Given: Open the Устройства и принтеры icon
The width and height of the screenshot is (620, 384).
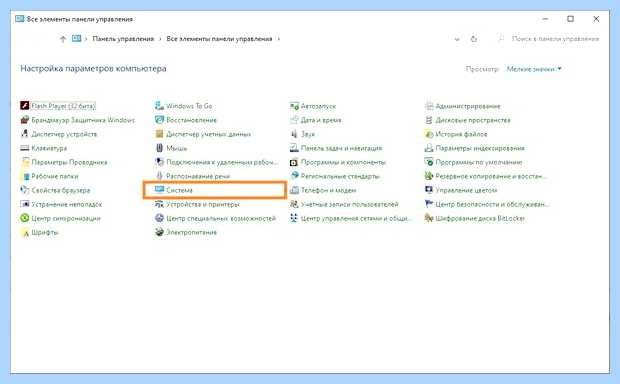Looking at the screenshot, I should (x=159, y=204).
